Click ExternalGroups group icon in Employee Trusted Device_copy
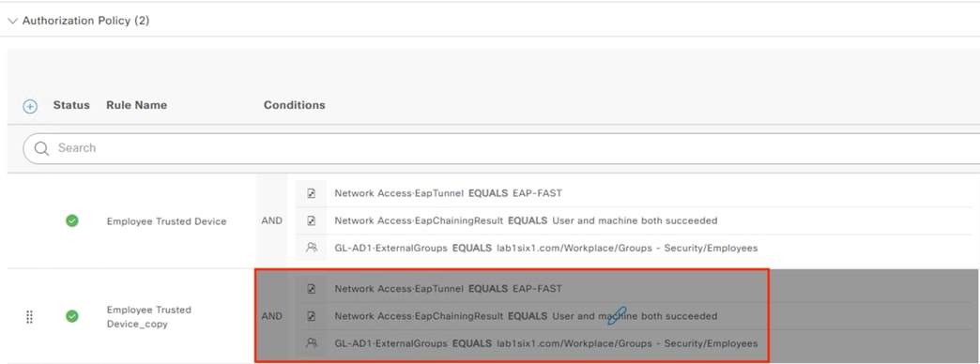 pos(312,343)
